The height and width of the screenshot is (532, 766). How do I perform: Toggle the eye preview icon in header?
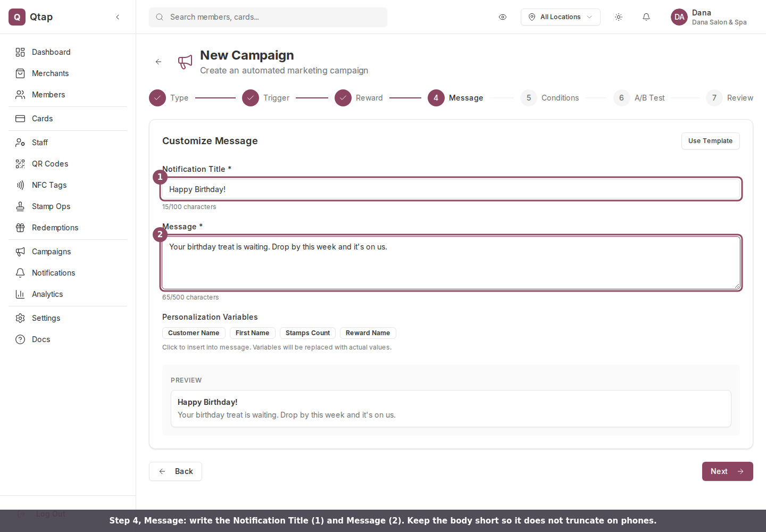tap(503, 17)
